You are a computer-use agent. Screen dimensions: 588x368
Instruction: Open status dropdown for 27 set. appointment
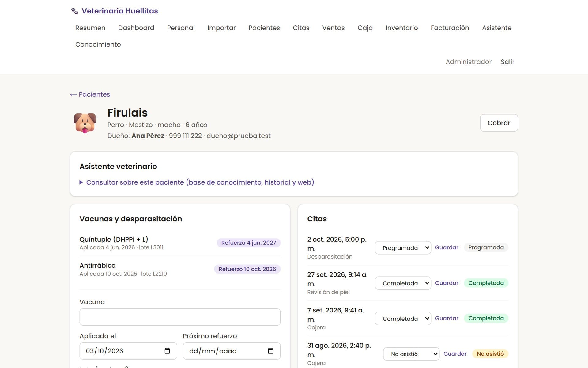click(403, 283)
